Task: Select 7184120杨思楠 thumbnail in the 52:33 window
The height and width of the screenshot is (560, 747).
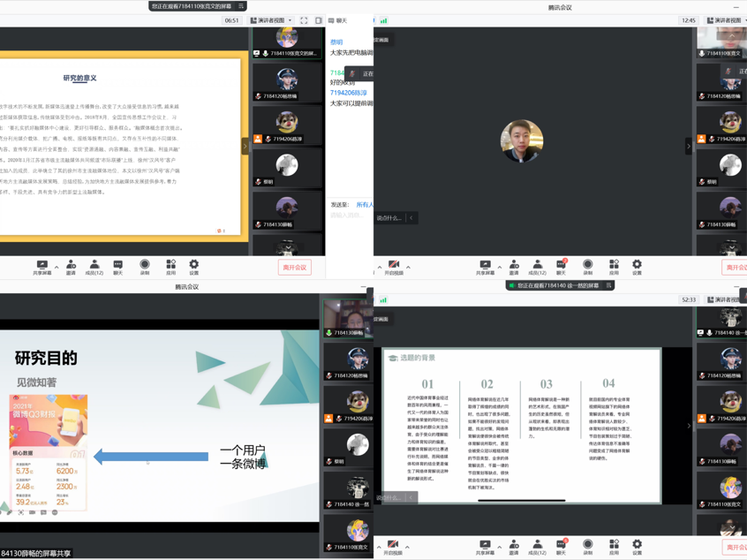Action: coord(721,361)
